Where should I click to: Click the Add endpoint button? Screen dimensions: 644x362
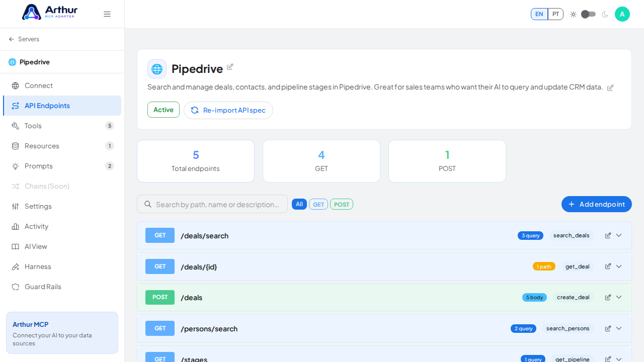[x=597, y=204]
